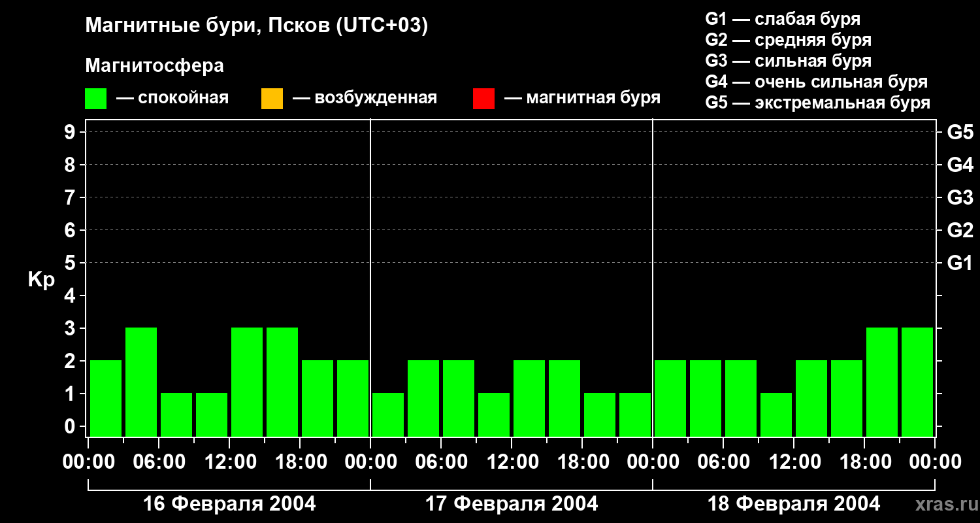
Task: Click the G1 label on the right axis
Action: coord(960,263)
